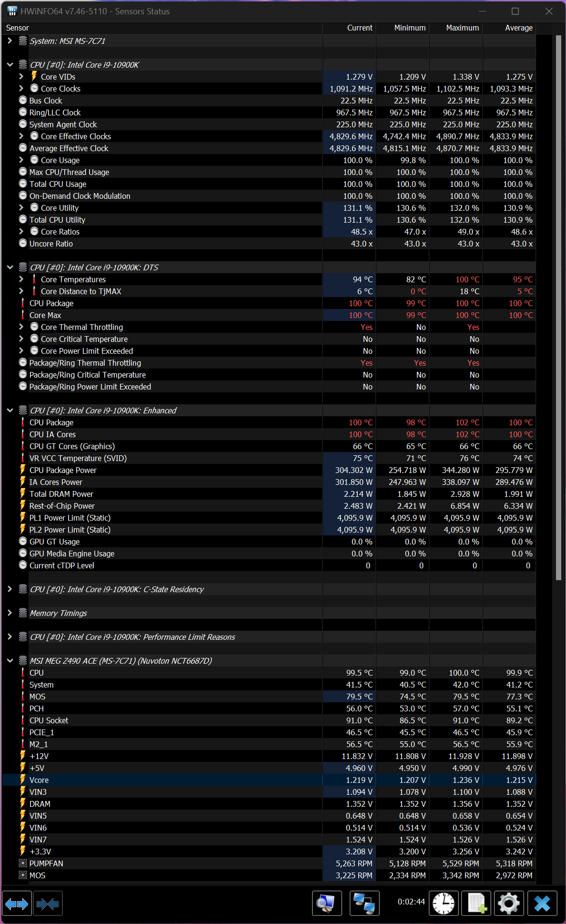Open the remote monitor search icon

click(327, 903)
